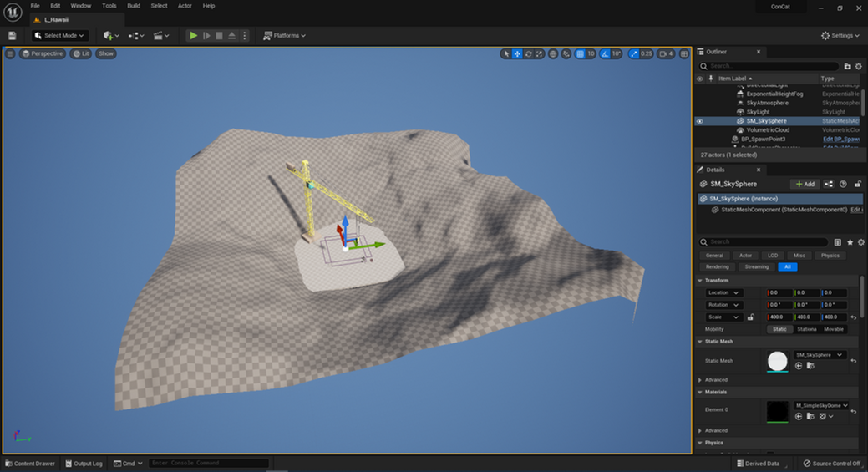Toggle visibility of SM_SkySphere
This screenshot has width=868, height=472.
click(x=700, y=121)
